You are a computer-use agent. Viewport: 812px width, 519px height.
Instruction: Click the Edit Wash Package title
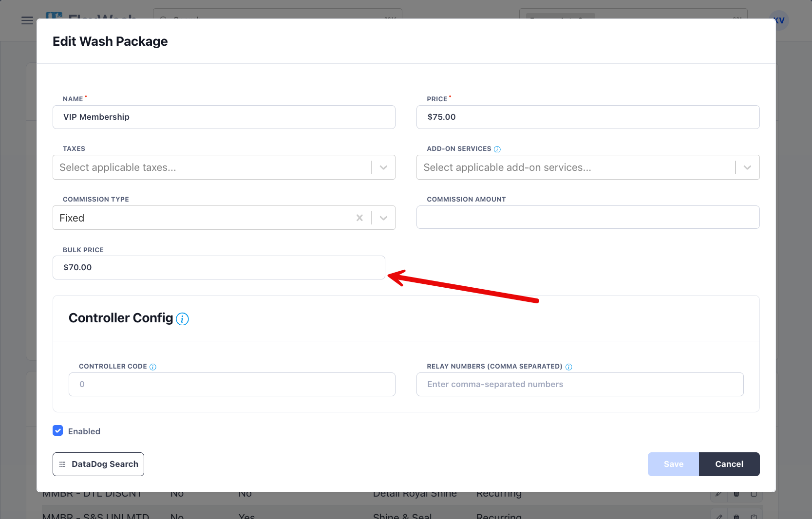point(110,41)
